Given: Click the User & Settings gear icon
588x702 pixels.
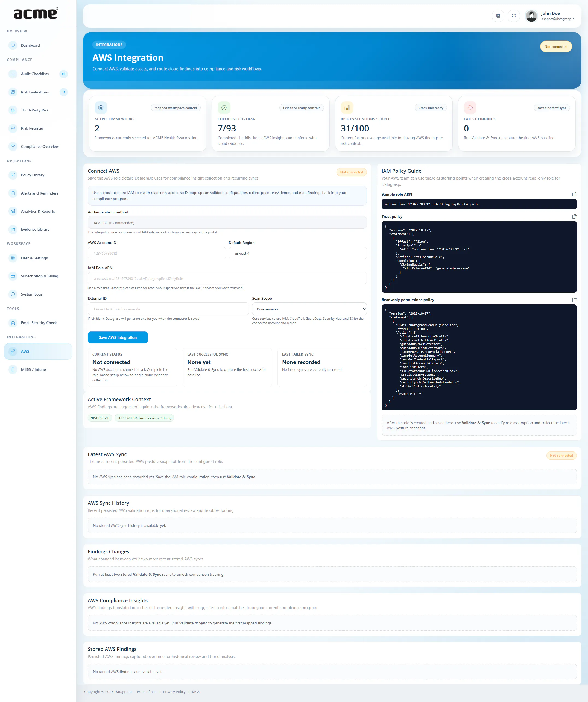Looking at the screenshot, I should 13,258.
